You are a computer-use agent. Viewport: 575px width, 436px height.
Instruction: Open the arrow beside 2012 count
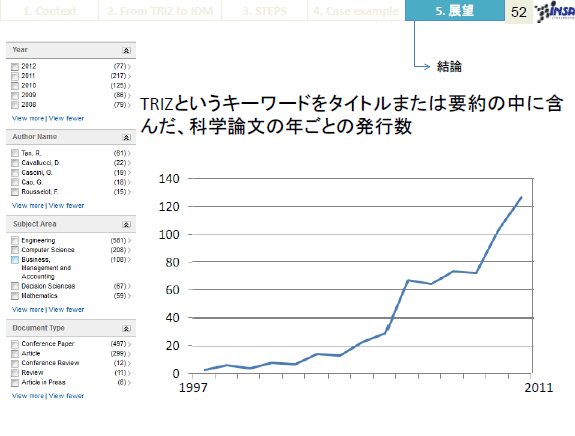pyautogui.click(x=129, y=66)
